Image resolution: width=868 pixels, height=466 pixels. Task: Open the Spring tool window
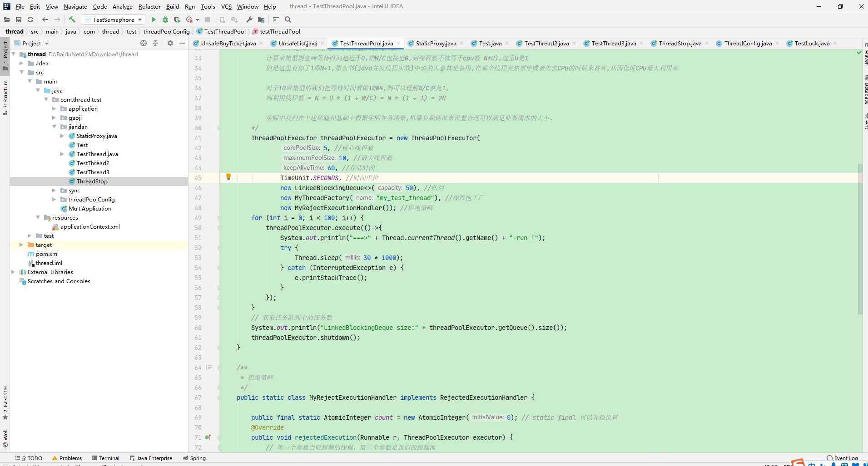[x=194, y=458]
